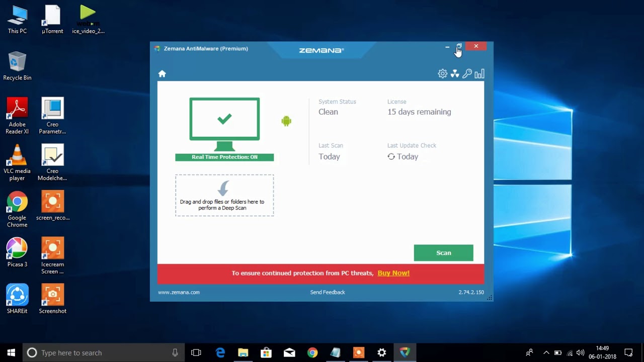Click the Last Scan Today value
This screenshot has height=362, width=644.
pos(329,156)
